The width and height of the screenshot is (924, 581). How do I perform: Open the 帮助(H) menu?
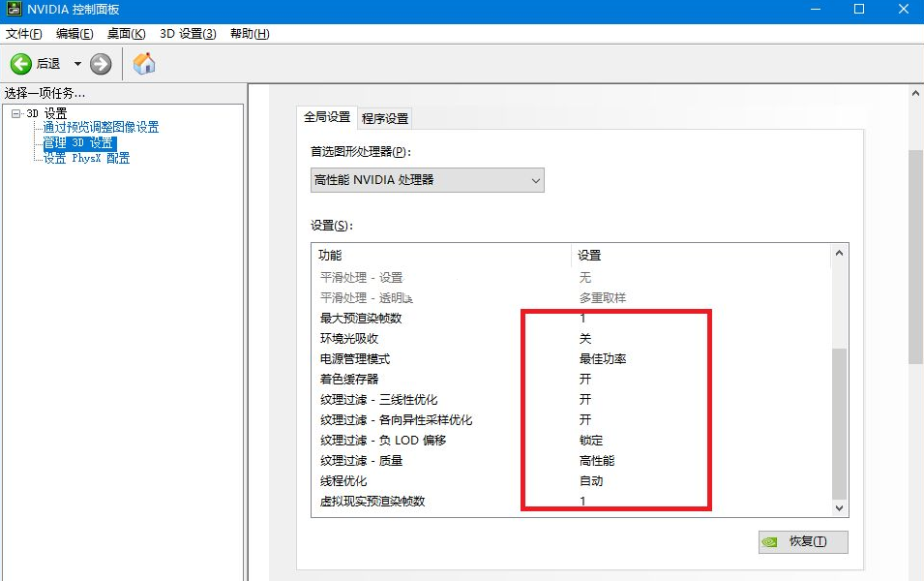[250, 34]
